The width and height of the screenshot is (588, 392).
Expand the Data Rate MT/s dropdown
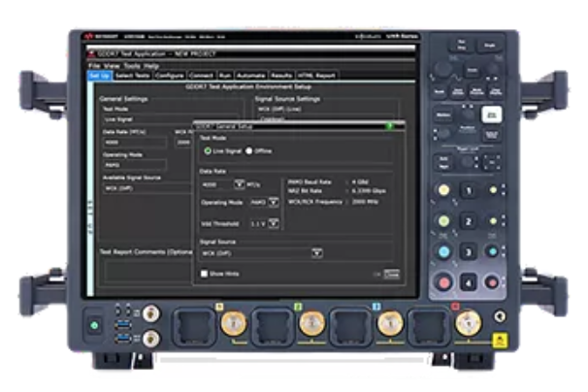click(240, 184)
